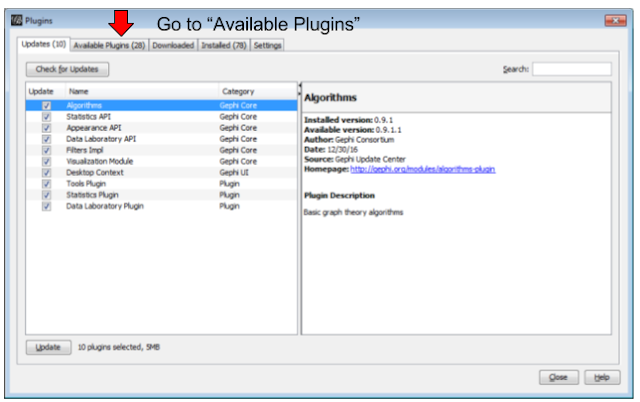Toggle the Data Laboratory API checkbox
This screenshot has width=640, height=402.
click(47, 139)
